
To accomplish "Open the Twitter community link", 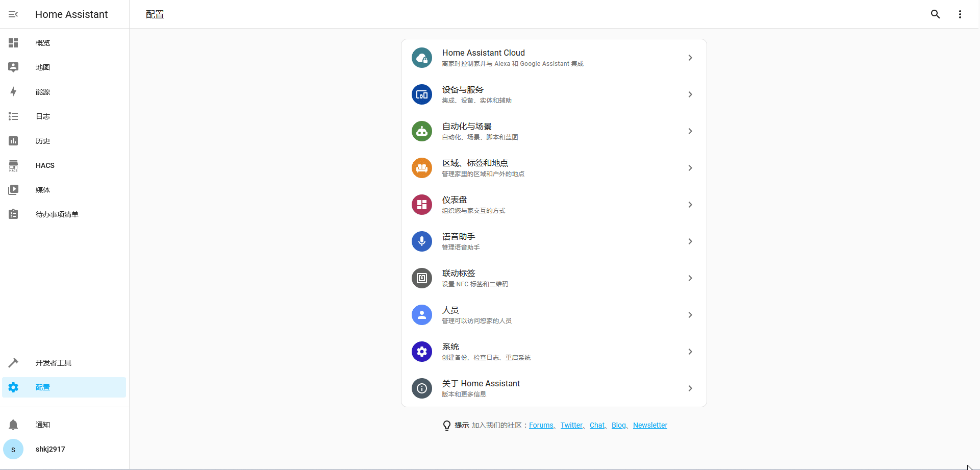I will pyautogui.click(x=571, y=425).
